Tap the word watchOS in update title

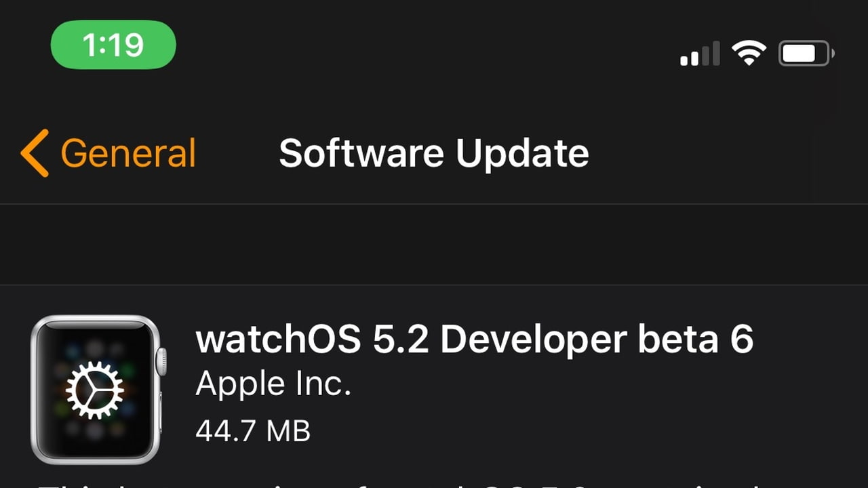click(279, 340)
